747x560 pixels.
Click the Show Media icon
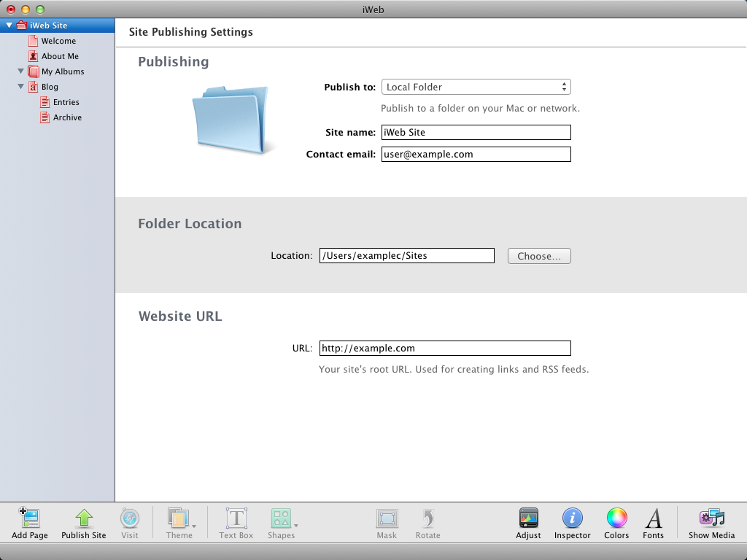[x=712, y=518]
